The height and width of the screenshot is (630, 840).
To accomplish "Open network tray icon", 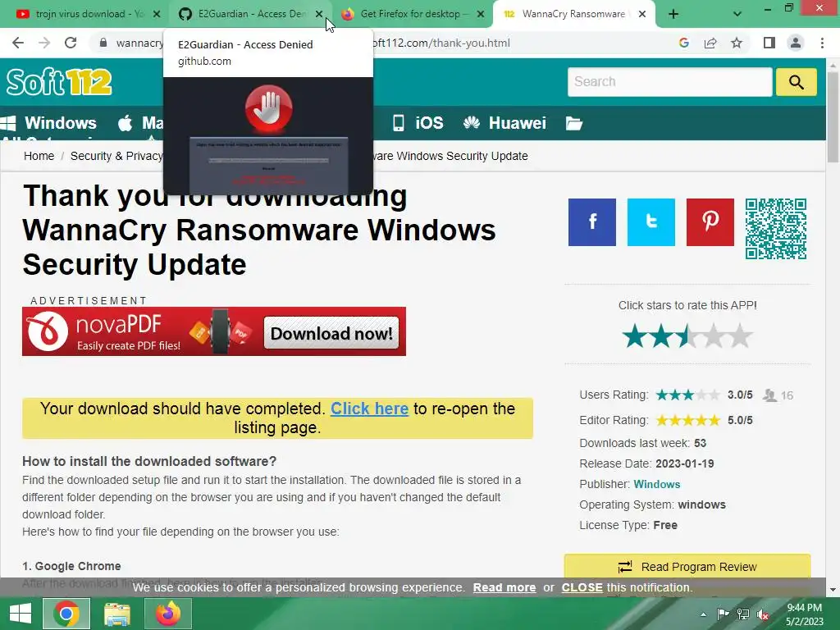I will (743, 614).
